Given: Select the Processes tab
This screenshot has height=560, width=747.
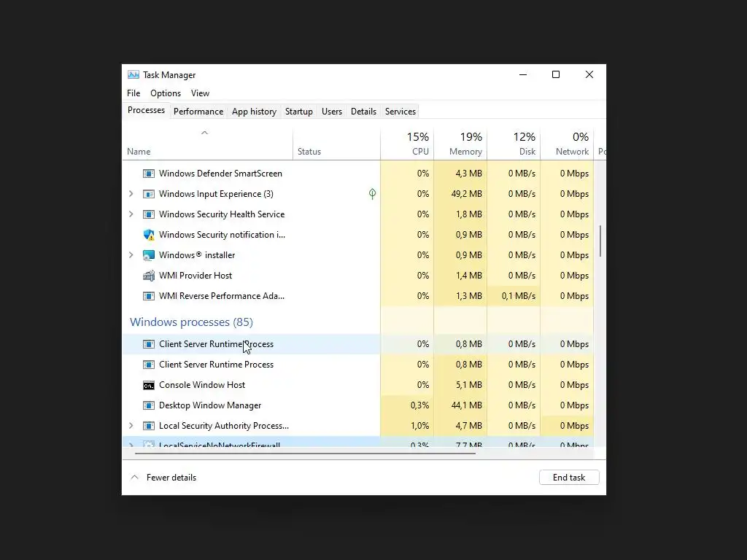Looking at the screenshot, I should (x=146, y=111).
